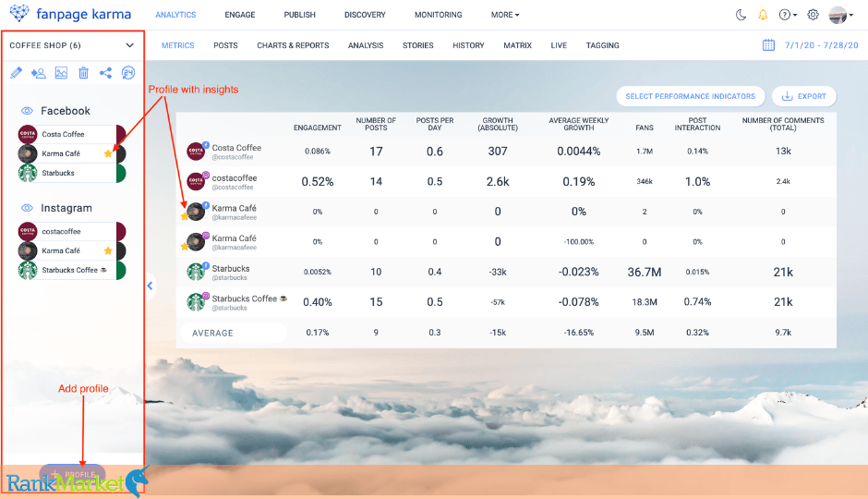This screenshot has height=499, width=868.
Task: Open the settings gear
Action: [813, 15]
